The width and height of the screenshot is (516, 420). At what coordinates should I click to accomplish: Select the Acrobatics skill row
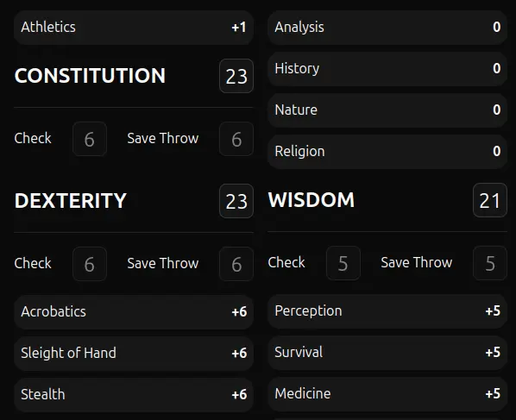(134, 312)
